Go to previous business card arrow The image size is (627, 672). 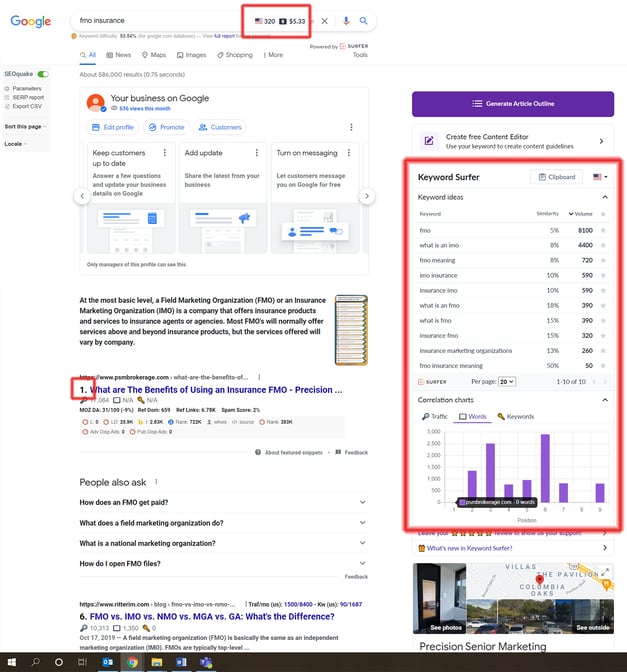[x=82, y=196]
